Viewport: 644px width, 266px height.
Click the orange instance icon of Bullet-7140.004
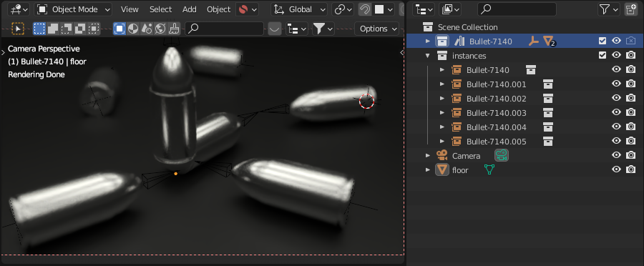point(457,127)
